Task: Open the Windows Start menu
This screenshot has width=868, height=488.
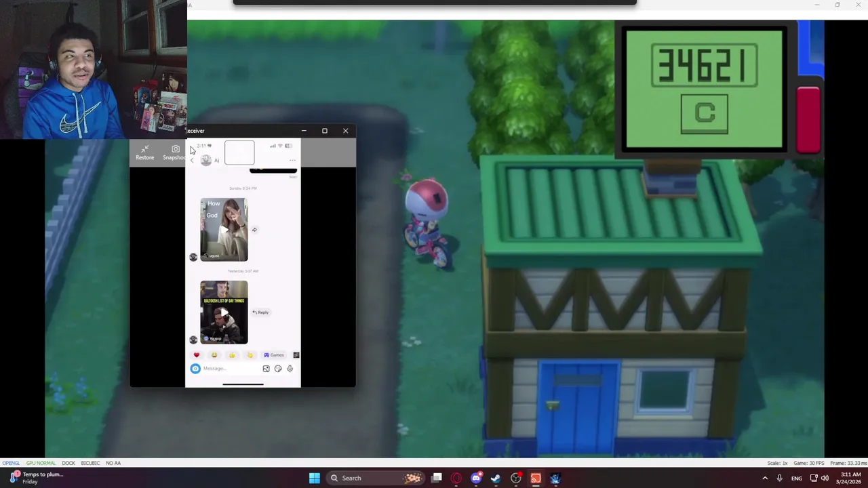Action: pyautogui.click(x=314, y=479)
